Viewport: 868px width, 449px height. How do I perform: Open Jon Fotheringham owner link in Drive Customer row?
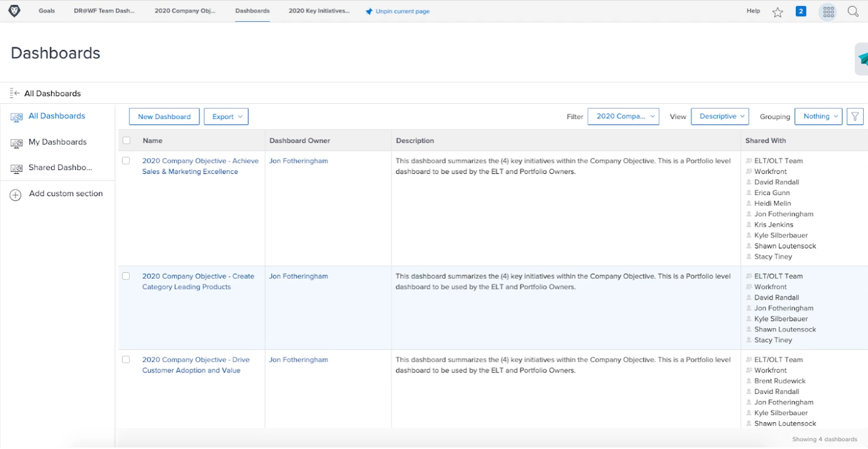(299, 360)
